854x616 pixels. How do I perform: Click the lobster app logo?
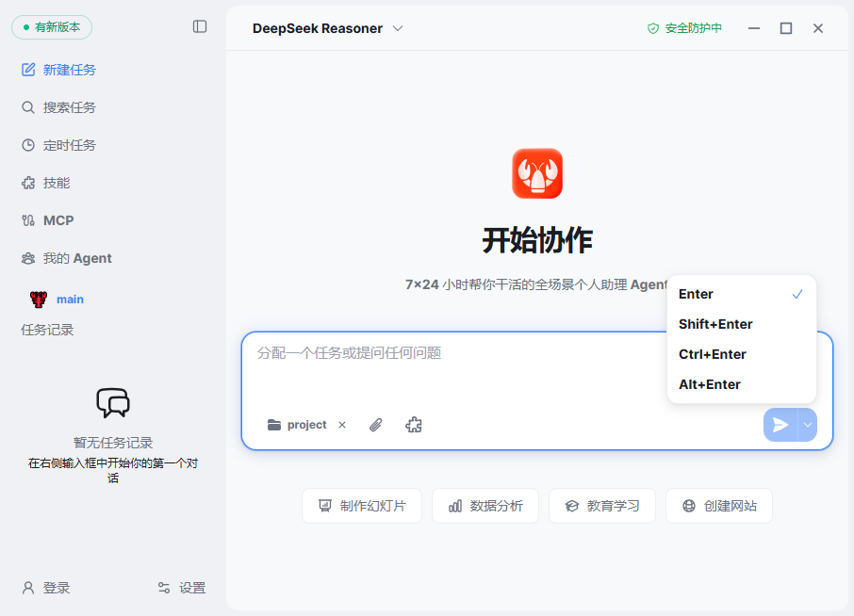coord(537,173)
